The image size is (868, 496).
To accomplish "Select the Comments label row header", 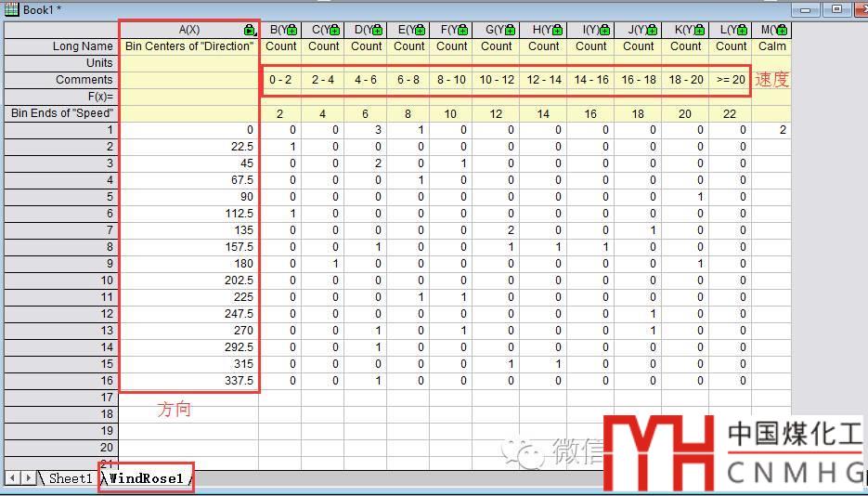I will (61, 80).
